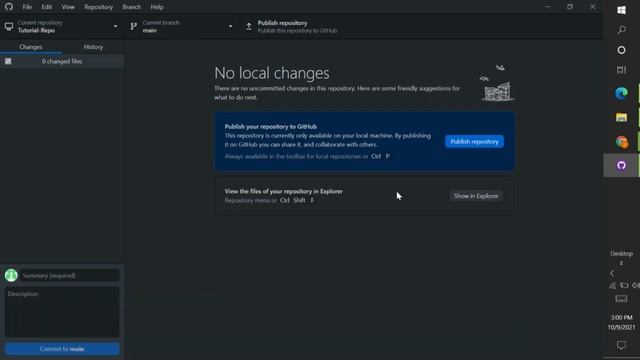The image size is (640, 360).
Task: Click the Show in Explorer button
Action: tap(476, 196)
